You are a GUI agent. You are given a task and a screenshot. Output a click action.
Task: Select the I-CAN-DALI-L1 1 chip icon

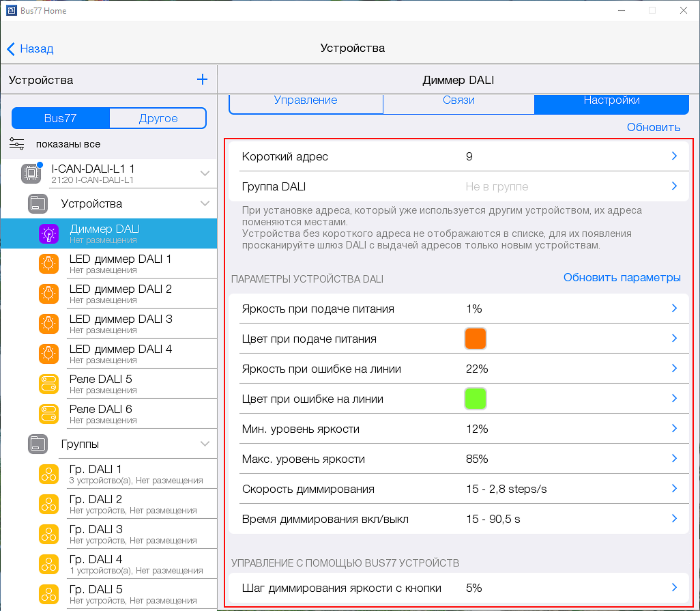tap(31, 173)
